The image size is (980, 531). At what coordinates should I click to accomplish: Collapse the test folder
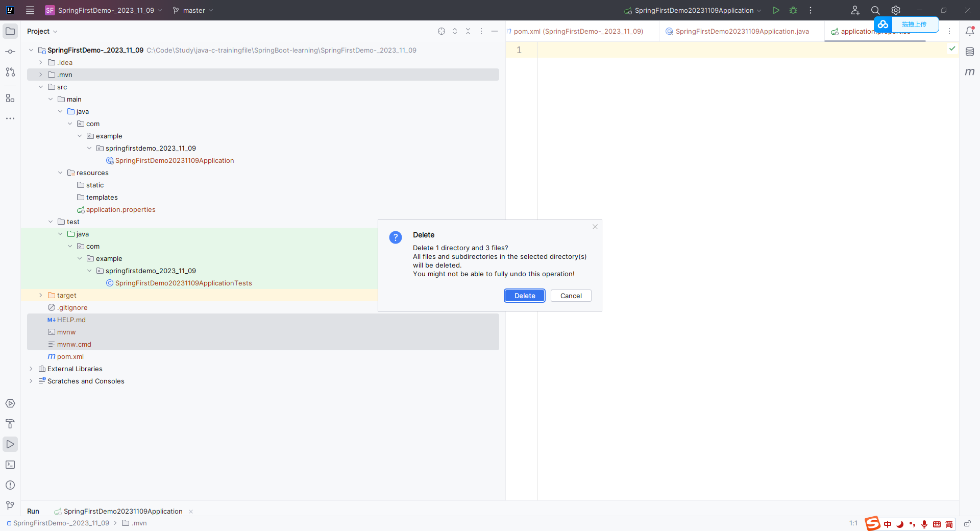tap(51, 222)
